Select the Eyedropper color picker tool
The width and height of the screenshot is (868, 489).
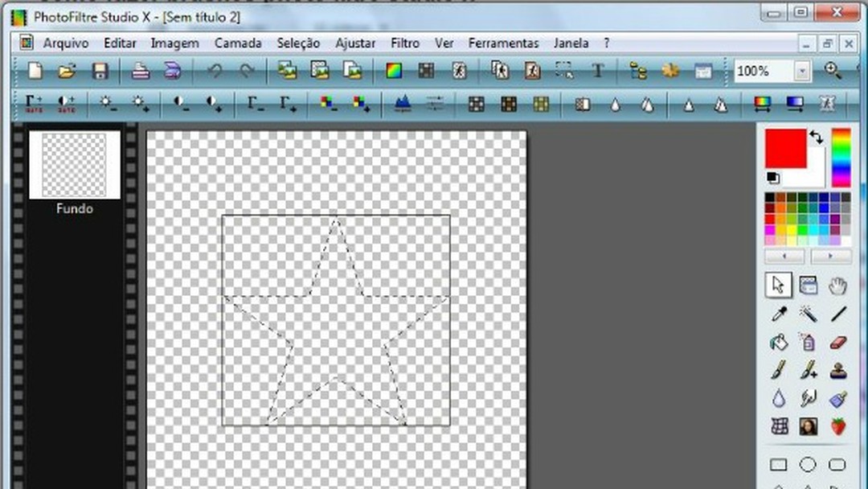pyautogui.click(x=778, y=314)
